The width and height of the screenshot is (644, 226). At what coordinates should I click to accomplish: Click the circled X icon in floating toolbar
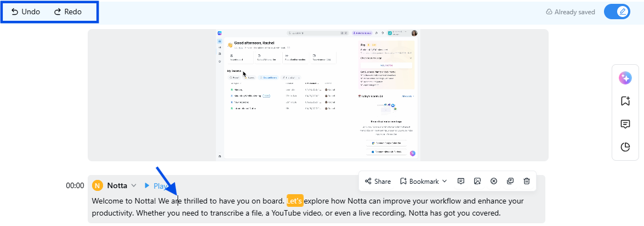click(494, 181)
